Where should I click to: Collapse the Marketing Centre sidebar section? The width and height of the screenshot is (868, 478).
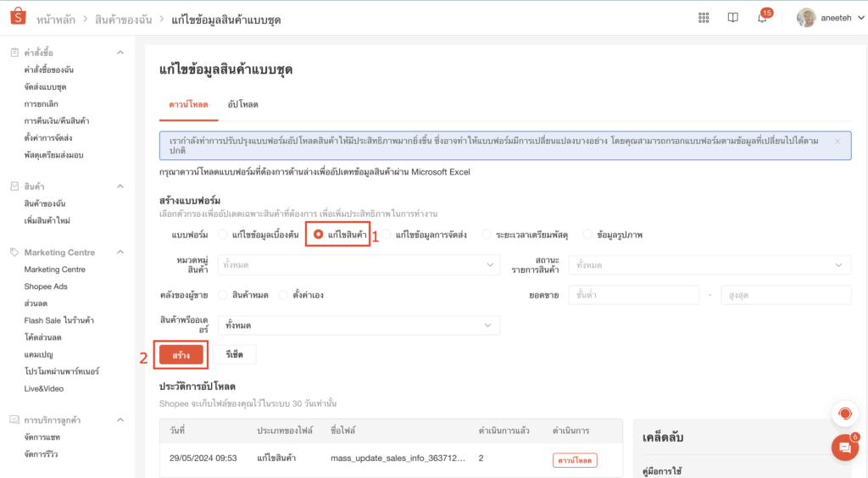pyautogui.click(x=120, y=253)
